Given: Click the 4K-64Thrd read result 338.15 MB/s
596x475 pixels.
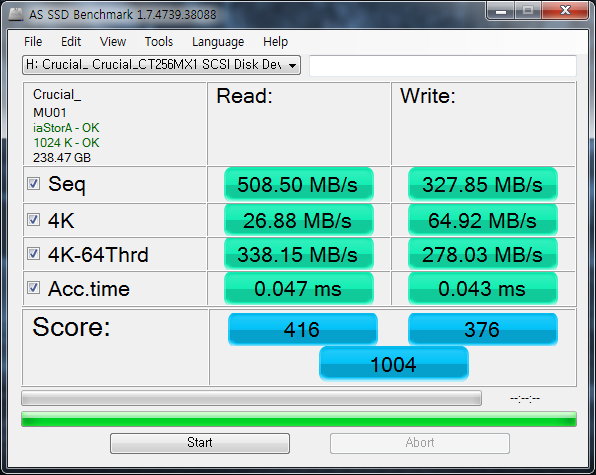Looking at the screenshot, I should [x=299, y=254].
